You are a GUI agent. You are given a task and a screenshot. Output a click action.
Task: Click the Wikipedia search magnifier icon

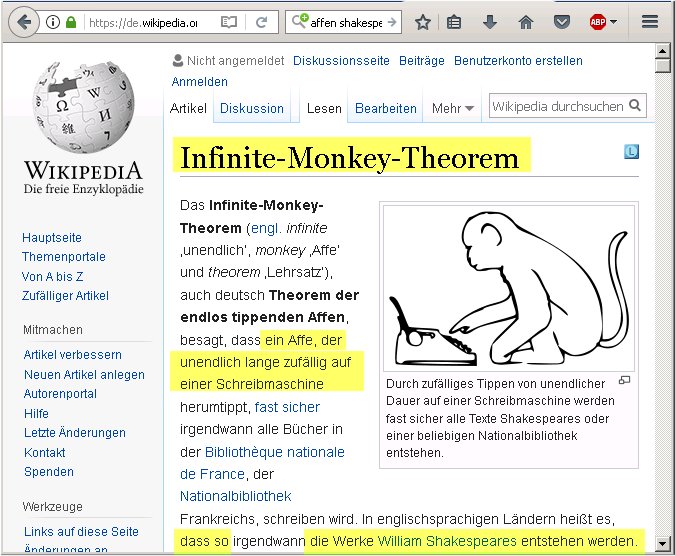click(635, 106)
